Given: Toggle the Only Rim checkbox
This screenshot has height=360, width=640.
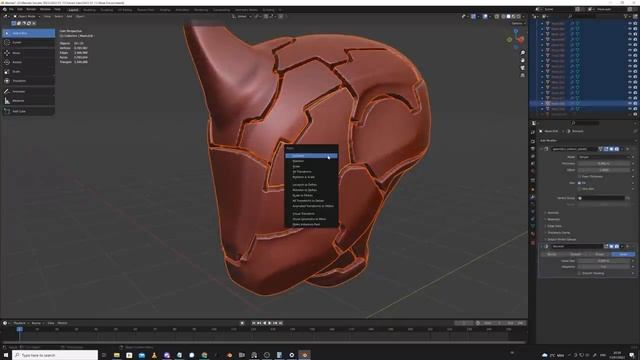Looking at the screenshot, I should click(x=580, y=189).
